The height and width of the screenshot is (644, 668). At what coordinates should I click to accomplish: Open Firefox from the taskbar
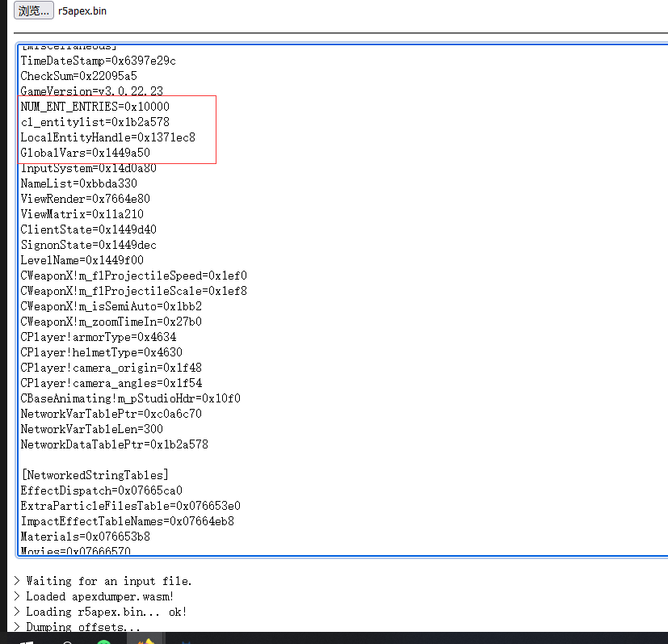(x=144, y=641)
